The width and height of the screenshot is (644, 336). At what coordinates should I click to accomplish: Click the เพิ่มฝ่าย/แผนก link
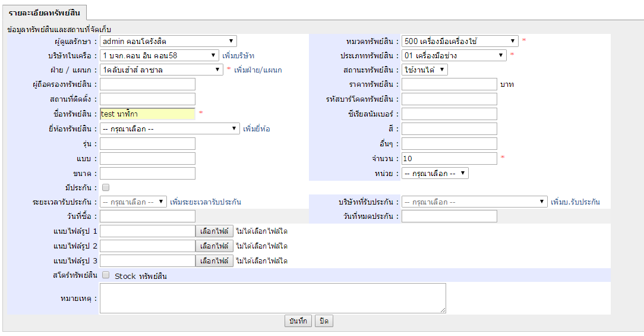pyautogui.click(x=258, y=70)
